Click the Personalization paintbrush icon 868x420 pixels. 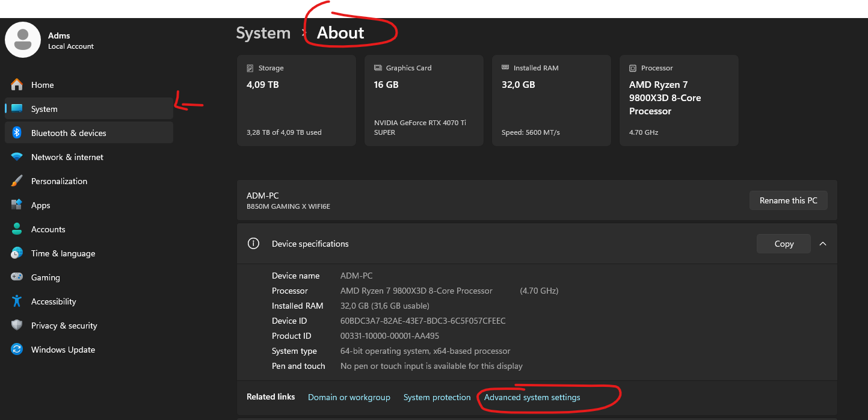(17, 181)
